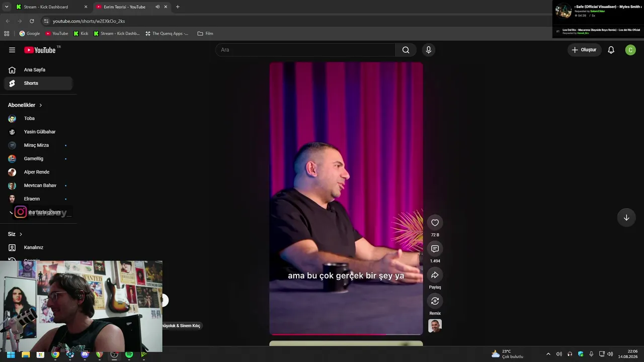Open Windows Security from the system tray

581,354
